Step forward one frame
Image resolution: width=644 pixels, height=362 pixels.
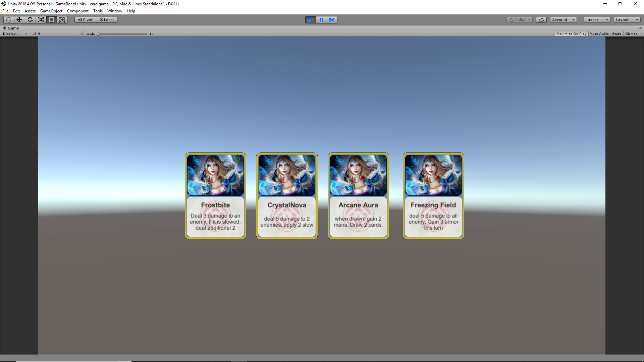332,20
